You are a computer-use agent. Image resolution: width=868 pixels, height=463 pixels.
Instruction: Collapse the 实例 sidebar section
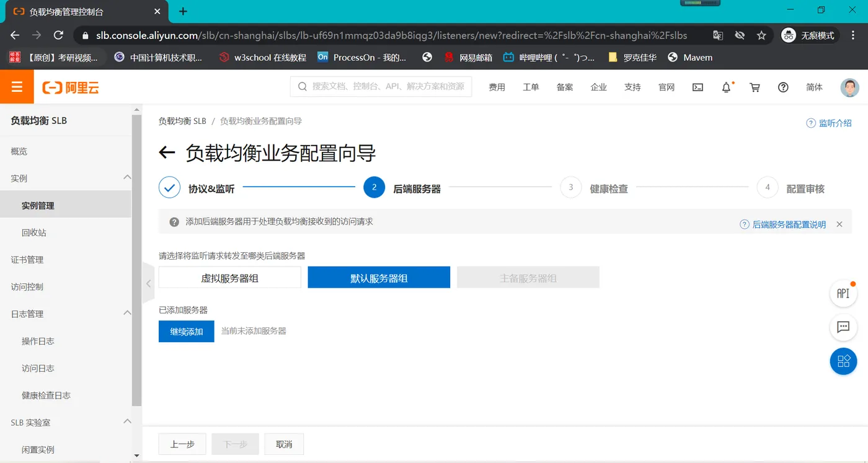(x=127, y=178)
